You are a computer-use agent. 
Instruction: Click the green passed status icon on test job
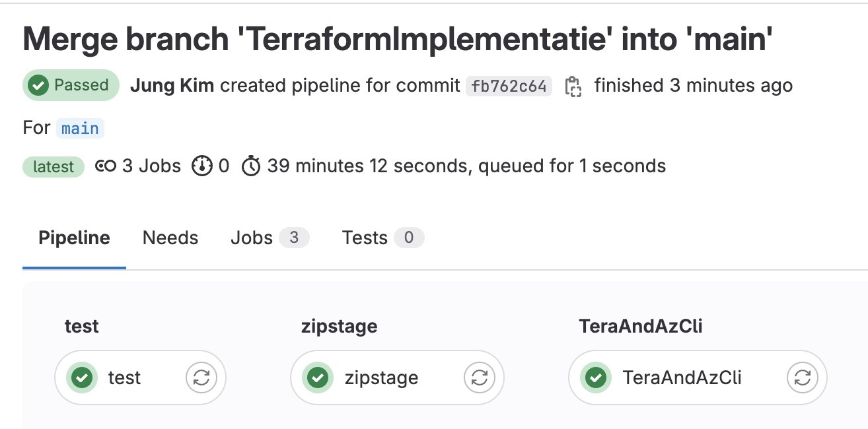pyautogui.click(x=82, y=378)
